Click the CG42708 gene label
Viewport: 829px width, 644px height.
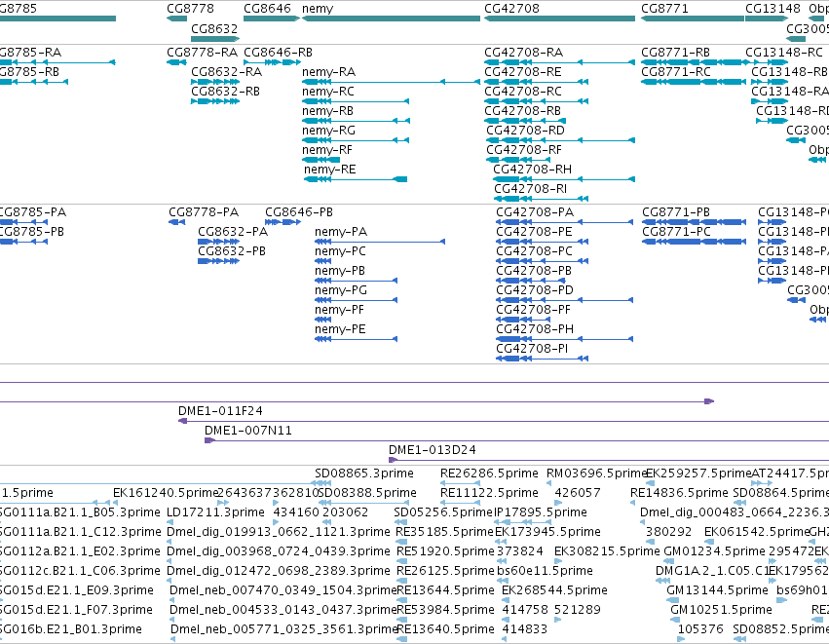point(511,9)
